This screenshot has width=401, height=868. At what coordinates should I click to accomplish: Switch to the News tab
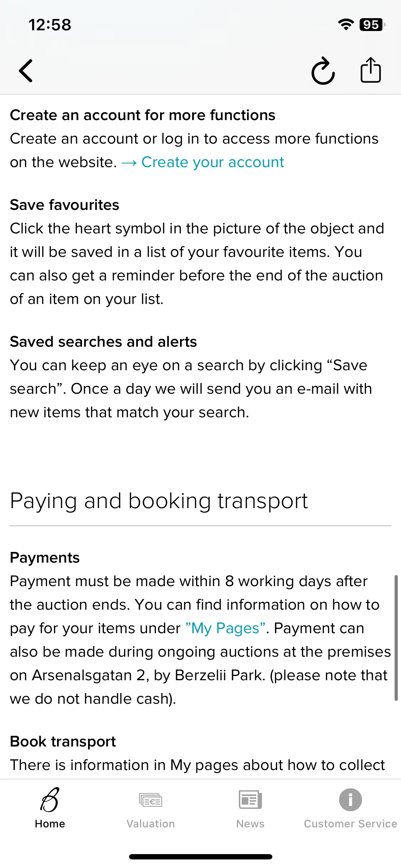250,823
